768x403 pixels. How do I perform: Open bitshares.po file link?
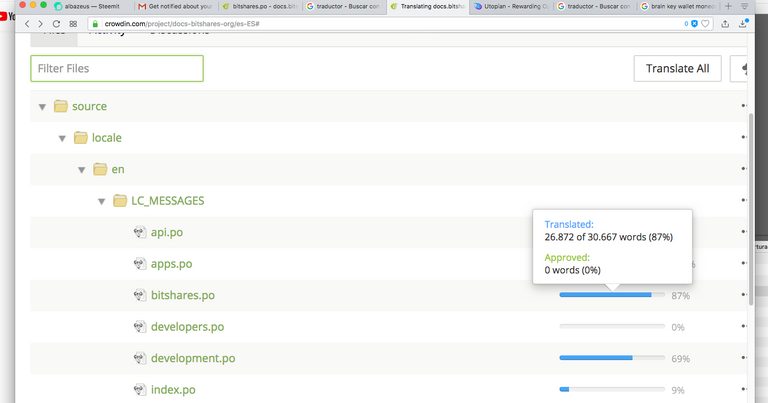pyautogui.click(x=183, y=295)
